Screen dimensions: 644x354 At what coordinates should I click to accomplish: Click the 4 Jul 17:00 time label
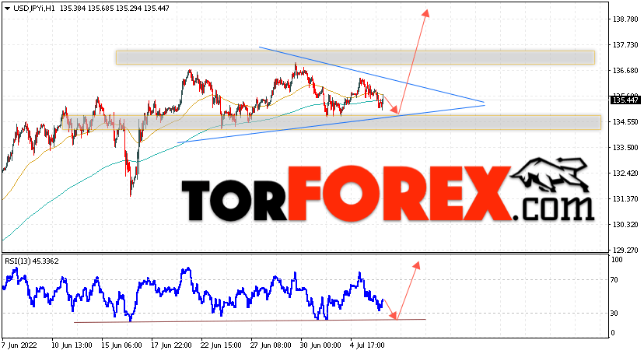(x=367, y=345)
